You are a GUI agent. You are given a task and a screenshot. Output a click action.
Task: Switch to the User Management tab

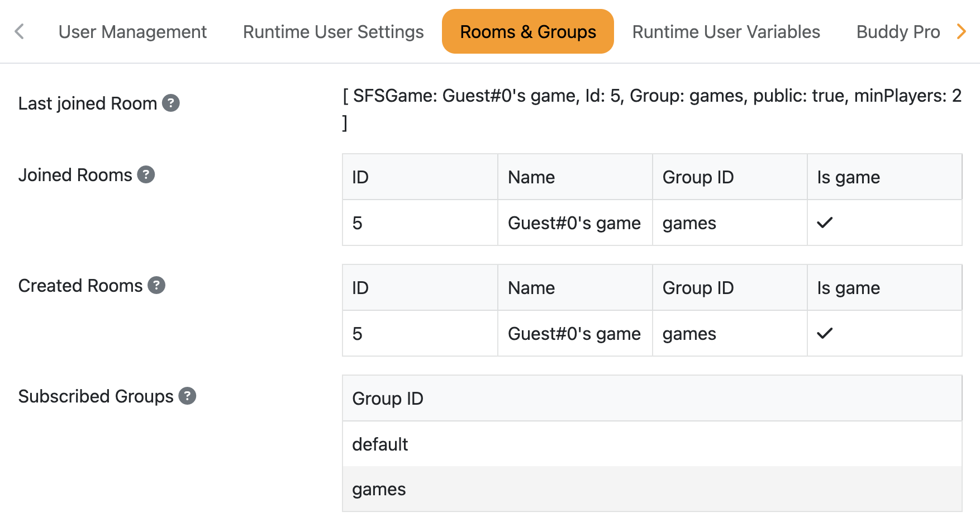pyautogui.click(x=132, y=31)
